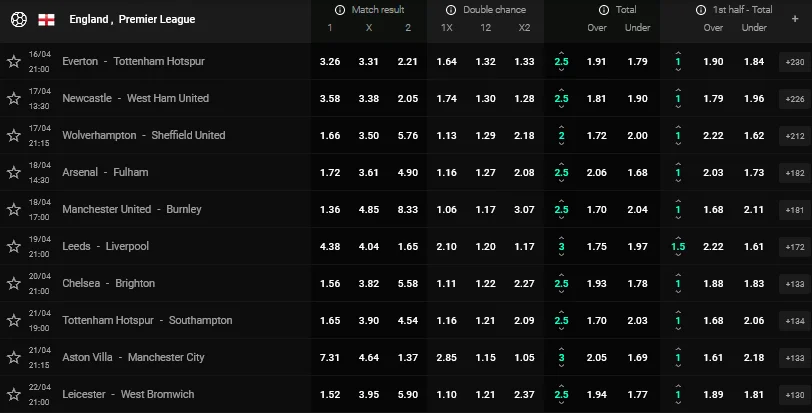The height and width of the screenshot is (413, 812).
Task: Select Aston Villa win odds 7.31
Action: (329, 357)
